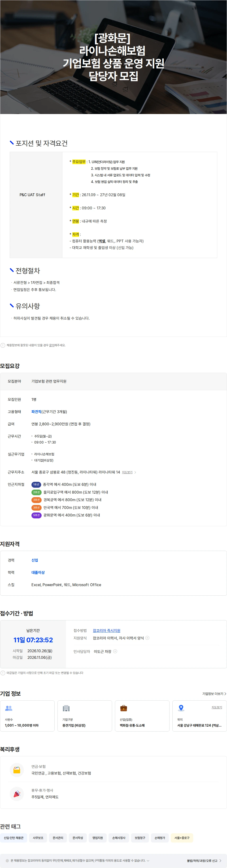The height and width of the screenshot is (868, 227).
Task: Click the 기업구분 building icon
Action: click(x=66, y=708)
